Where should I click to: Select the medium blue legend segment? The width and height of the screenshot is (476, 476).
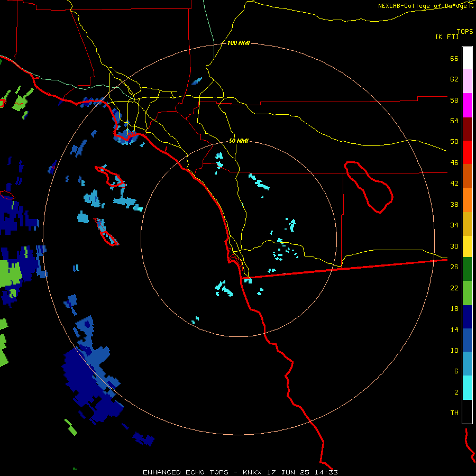click(x=467, y=340)
